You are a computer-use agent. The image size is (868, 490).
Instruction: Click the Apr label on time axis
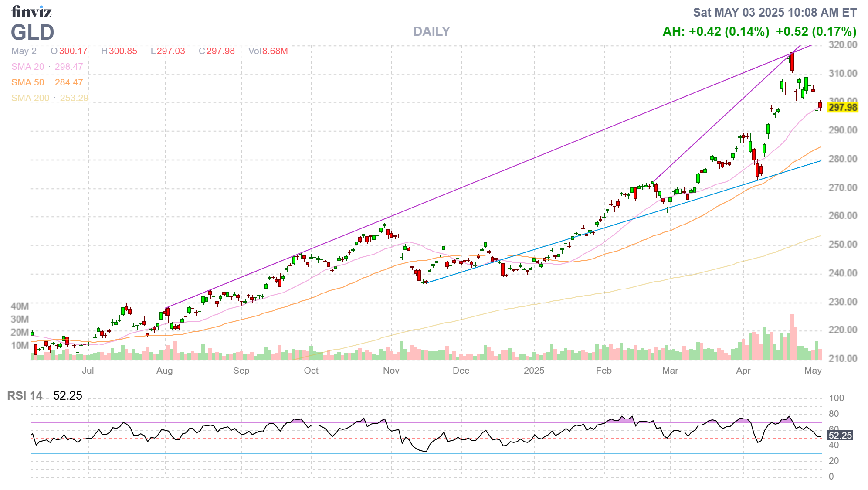pyautogui.click(x=743, y=371)
